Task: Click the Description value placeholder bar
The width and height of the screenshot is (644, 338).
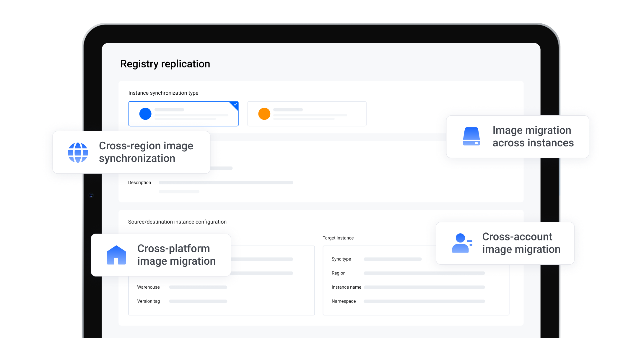Action: pyautogui.click(x=226, y=183)
